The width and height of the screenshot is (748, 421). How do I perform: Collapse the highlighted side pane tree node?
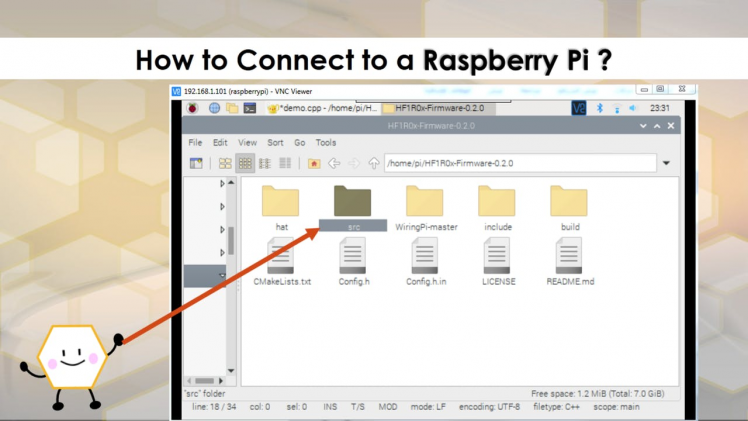coord(222,275)
